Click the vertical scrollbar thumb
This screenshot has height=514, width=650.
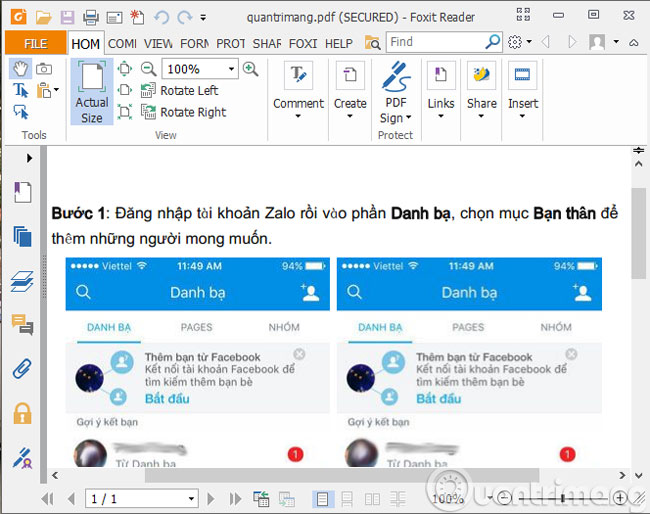(638, 233)
